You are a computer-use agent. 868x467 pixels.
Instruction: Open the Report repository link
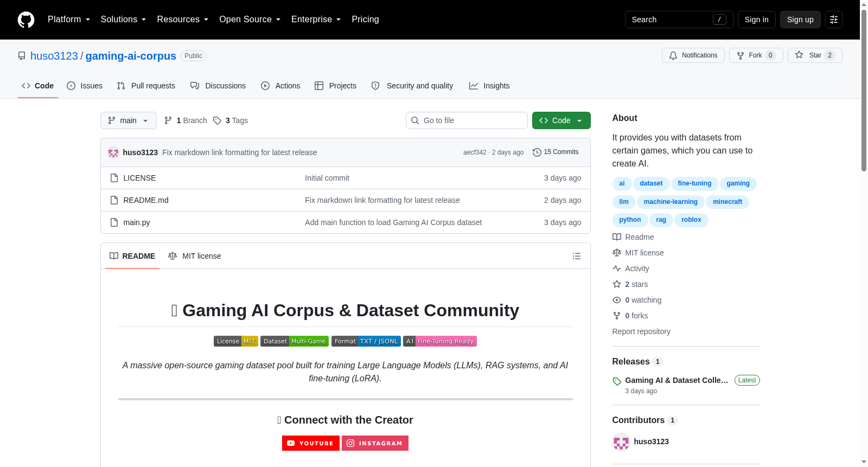coord(641,331)
